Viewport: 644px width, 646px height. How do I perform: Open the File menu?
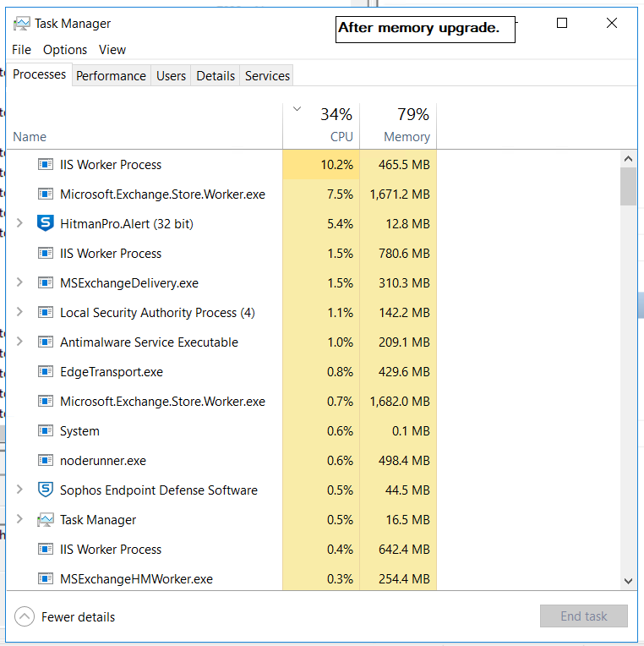pos(21,50)
